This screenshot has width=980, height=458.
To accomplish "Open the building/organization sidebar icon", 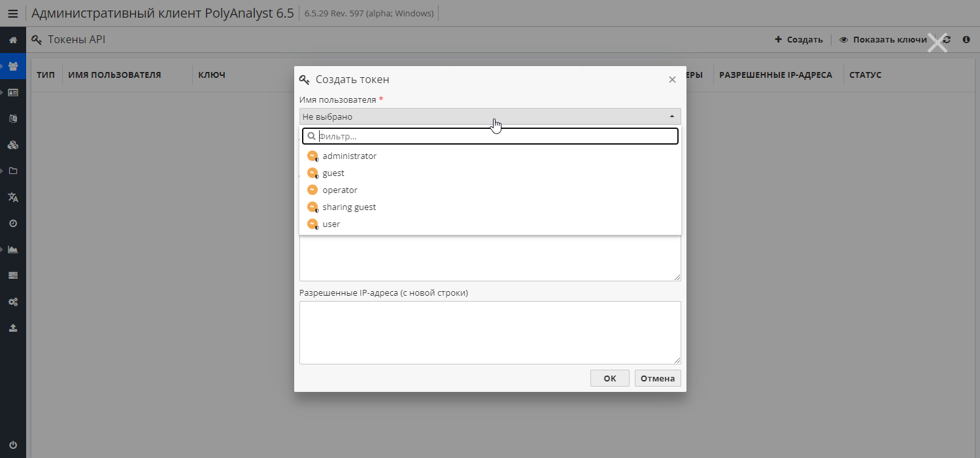I will coord(13,118).
